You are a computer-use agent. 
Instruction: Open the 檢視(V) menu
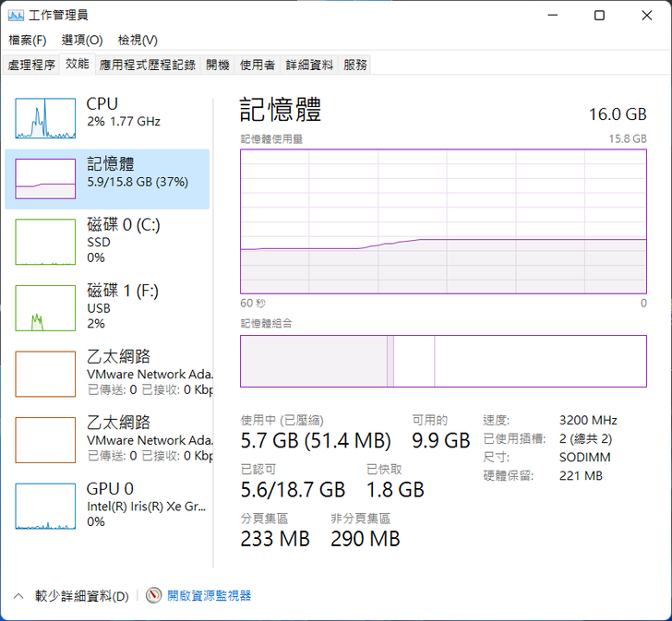click(138, 40)
